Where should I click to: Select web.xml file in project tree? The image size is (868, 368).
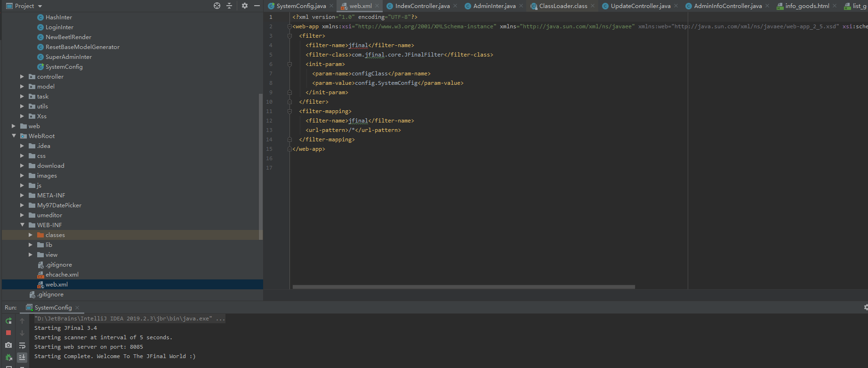click(x=56, y=284)
